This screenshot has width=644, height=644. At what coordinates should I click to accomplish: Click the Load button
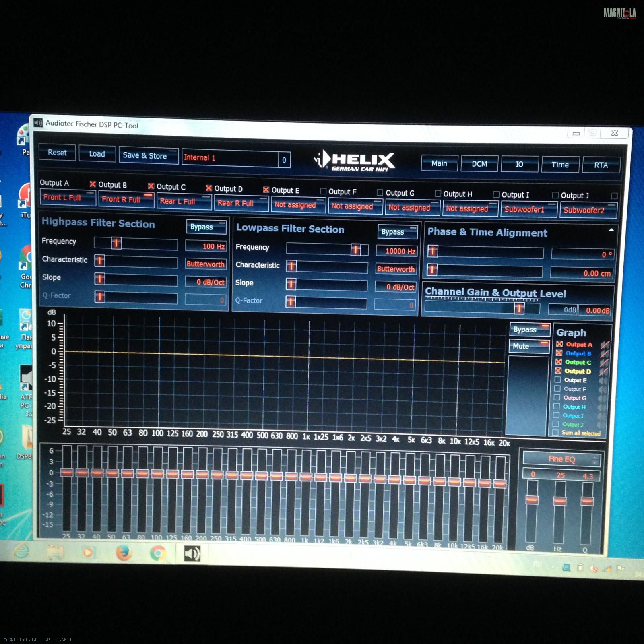[x=97, y=154]
